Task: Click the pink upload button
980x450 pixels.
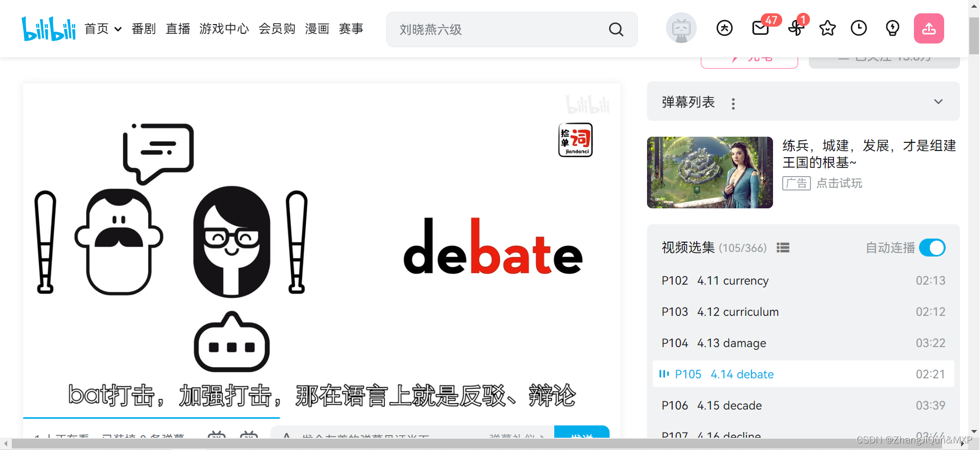Action: pyautogui.click(x=929, y=28)
